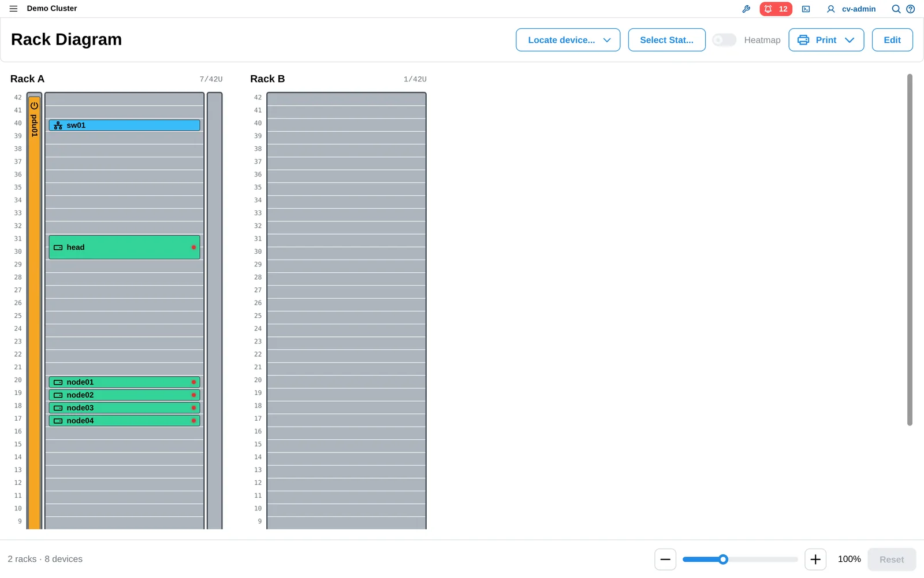The width and height of the screenshot is (924, 578).
Task: Click the Demo Cluster title
Action: 52,9
